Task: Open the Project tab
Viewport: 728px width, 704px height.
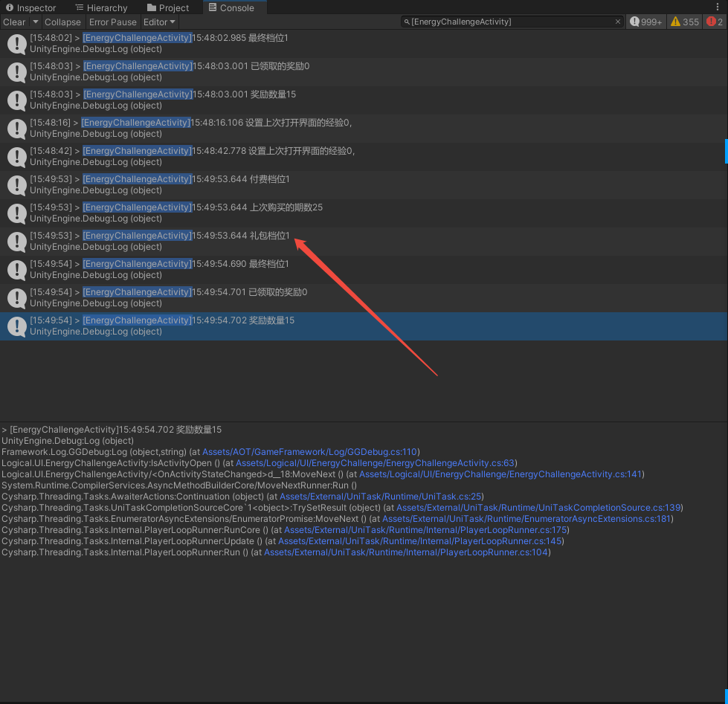Action: [x=167, y=8]
